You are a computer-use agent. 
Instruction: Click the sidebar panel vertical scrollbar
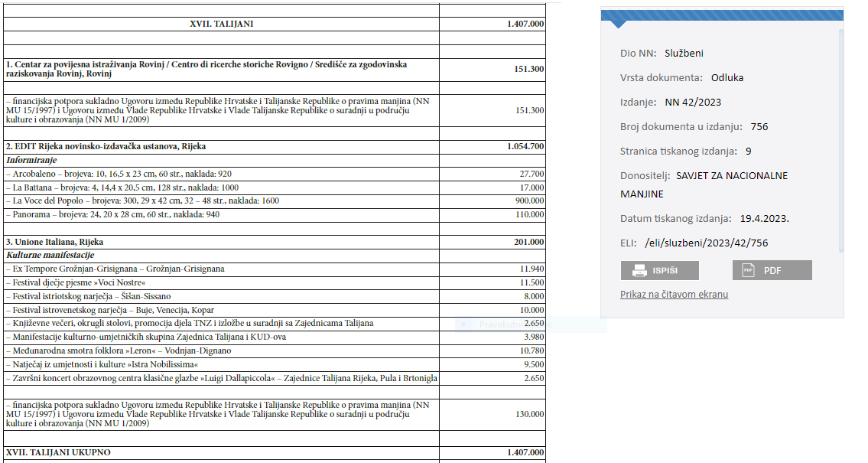841,138
